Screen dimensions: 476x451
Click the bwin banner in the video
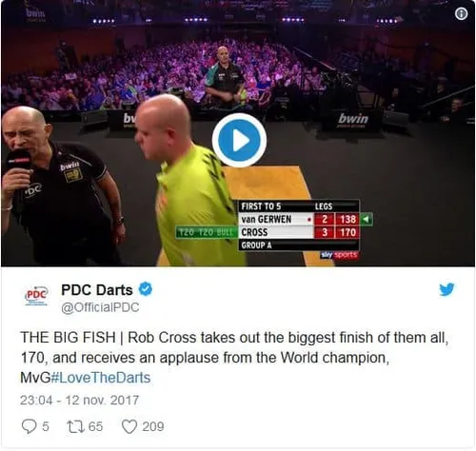(x=353, y=119)
